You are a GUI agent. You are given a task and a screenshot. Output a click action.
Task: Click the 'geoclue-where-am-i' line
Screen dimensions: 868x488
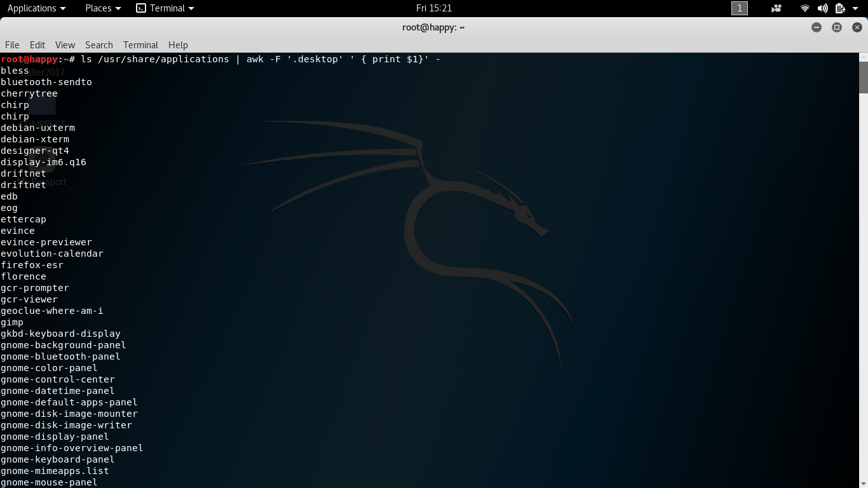pyautogui.click(x=52, y=311)
